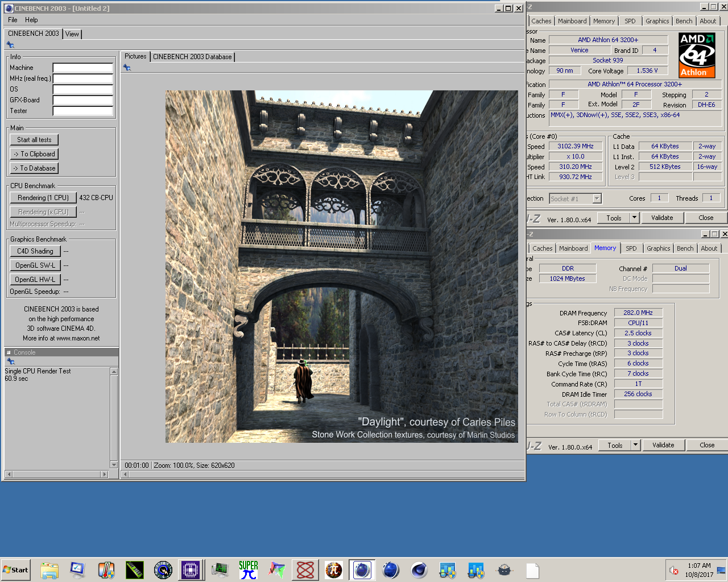Click the MHz (real freq.) input field
728x582 pixels.
point(83,78)
